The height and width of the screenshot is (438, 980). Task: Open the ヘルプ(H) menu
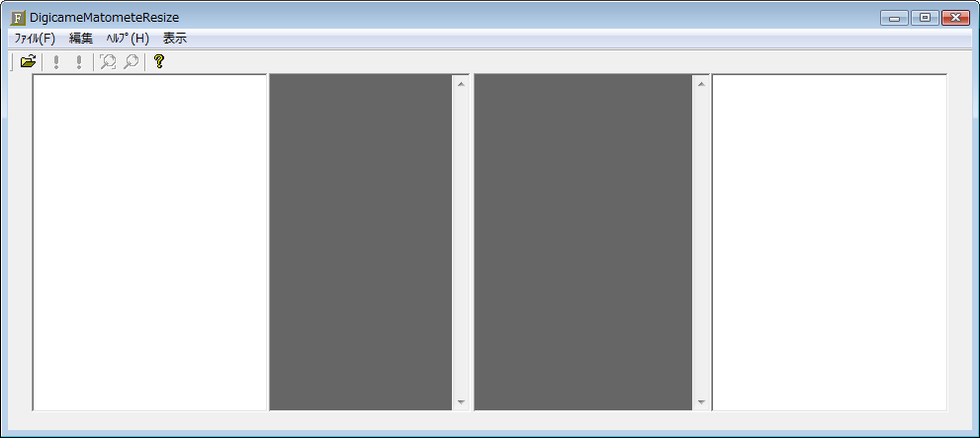[128, 39]
